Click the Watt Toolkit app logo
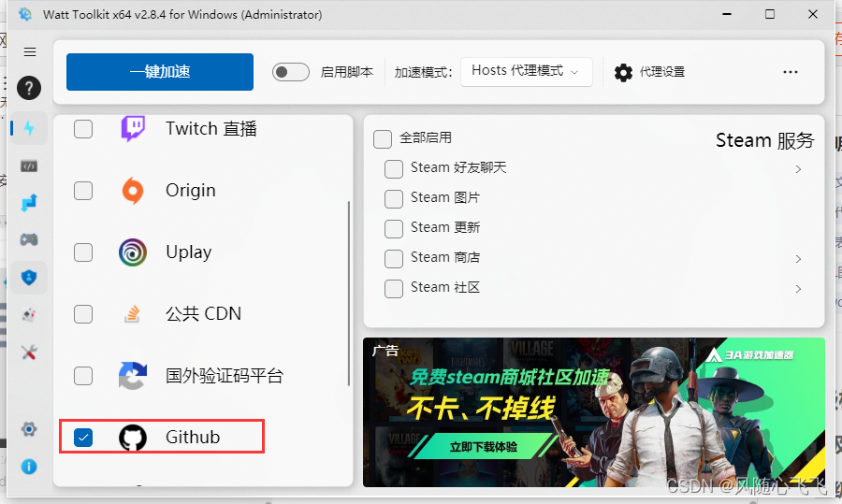This screenshot has width=842, height=504. 25,14
